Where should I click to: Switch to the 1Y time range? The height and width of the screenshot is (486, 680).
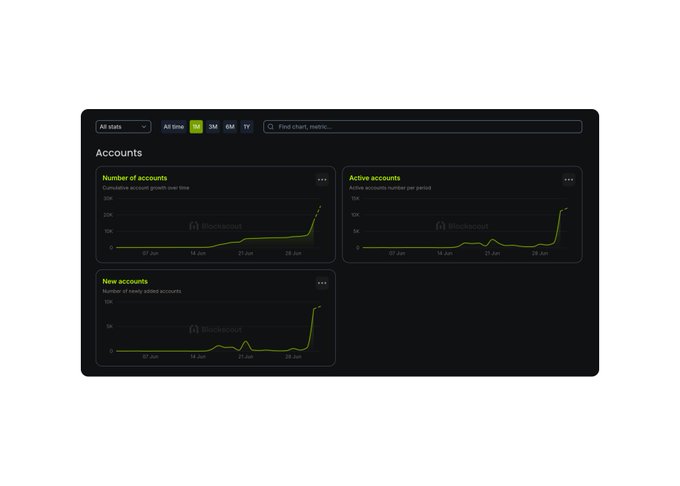click(x=247, y=127)
